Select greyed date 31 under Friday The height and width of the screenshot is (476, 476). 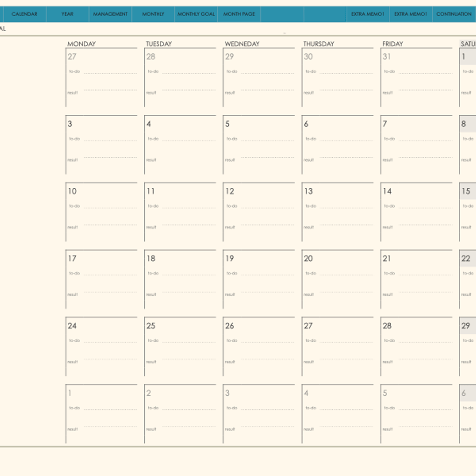387,56
